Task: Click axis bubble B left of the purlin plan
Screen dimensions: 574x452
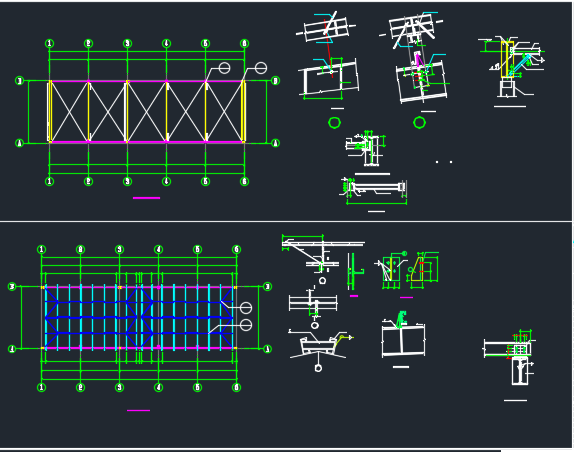Action: (12, 287)
